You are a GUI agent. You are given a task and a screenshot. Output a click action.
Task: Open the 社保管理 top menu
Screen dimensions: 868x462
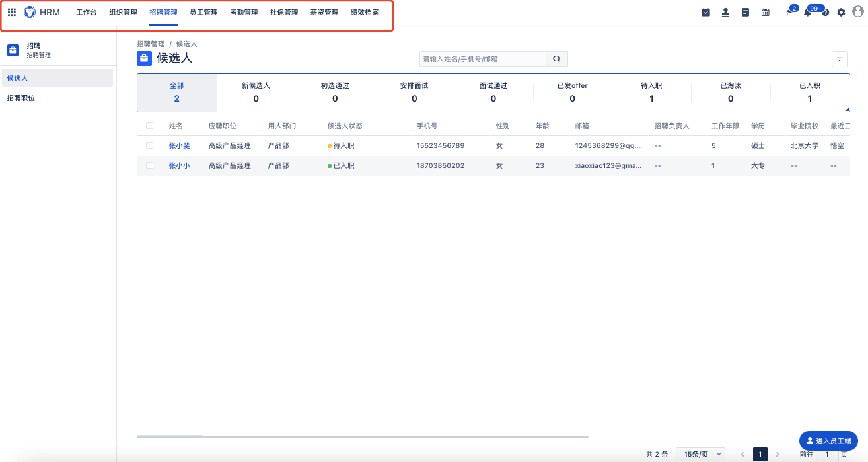tap(284, 12)
